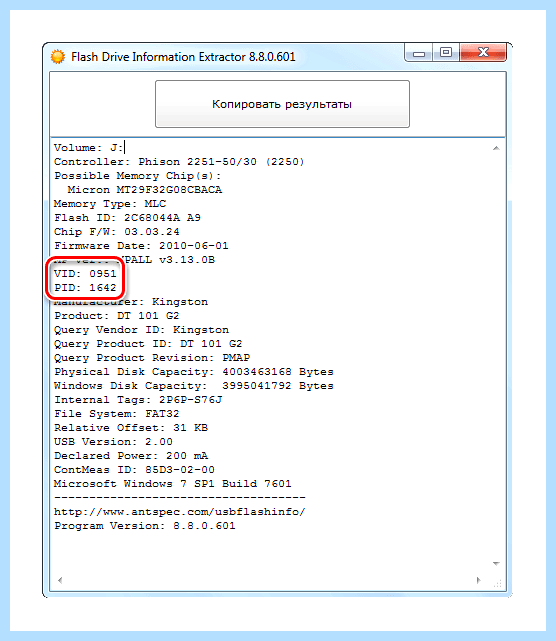Click the Controller: Phison 2251-50/30 line
This screenshot has width=556, height=641.
179,162
